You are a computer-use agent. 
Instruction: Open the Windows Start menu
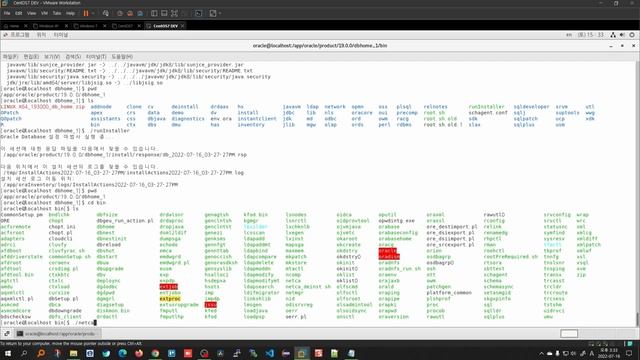coord(8,353)
